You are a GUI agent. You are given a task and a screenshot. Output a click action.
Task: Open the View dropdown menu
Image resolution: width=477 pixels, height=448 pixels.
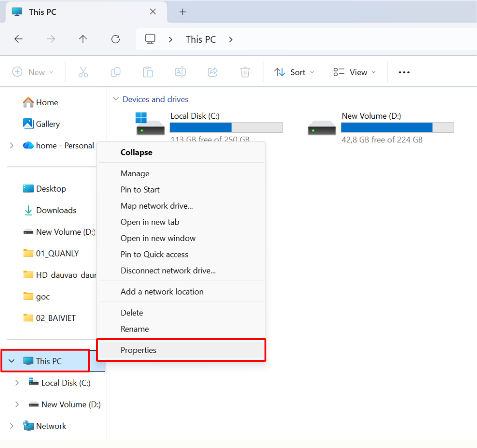(x=355, y=72)
